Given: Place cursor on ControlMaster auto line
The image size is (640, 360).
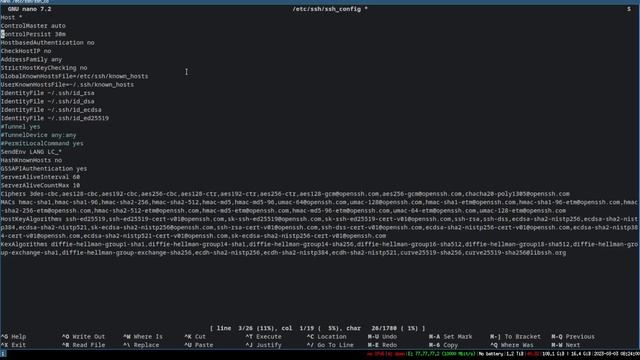Looking at the screenshot, I should click(x=33, y=26).
